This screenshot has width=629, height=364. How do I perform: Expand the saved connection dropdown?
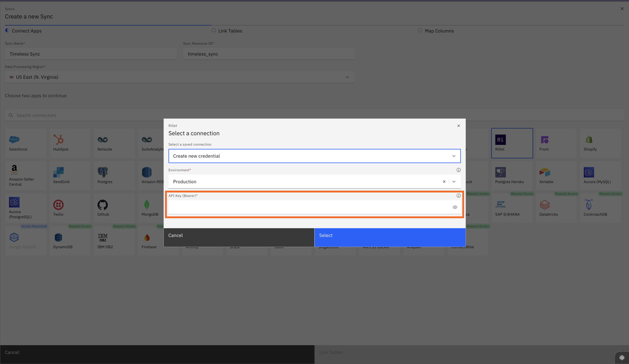click(x=454, y=156)
